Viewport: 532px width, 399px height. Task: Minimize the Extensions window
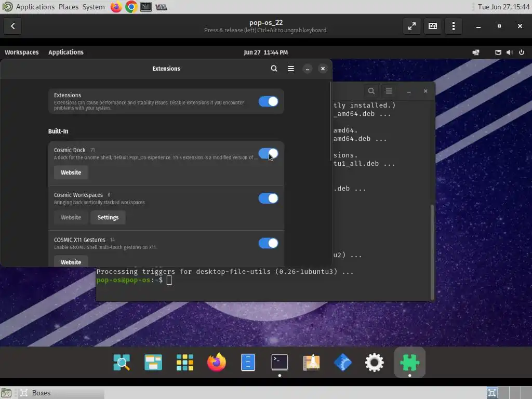pyautogui.click(x=308, y=69)
